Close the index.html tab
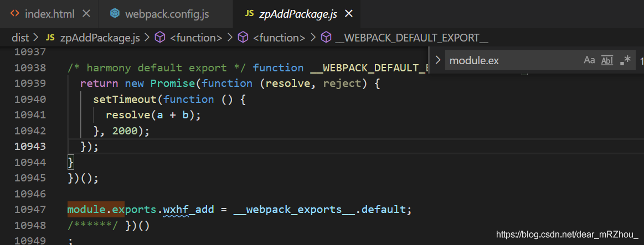644x245 pixels. pyautogui.click(x=86, y=14)
